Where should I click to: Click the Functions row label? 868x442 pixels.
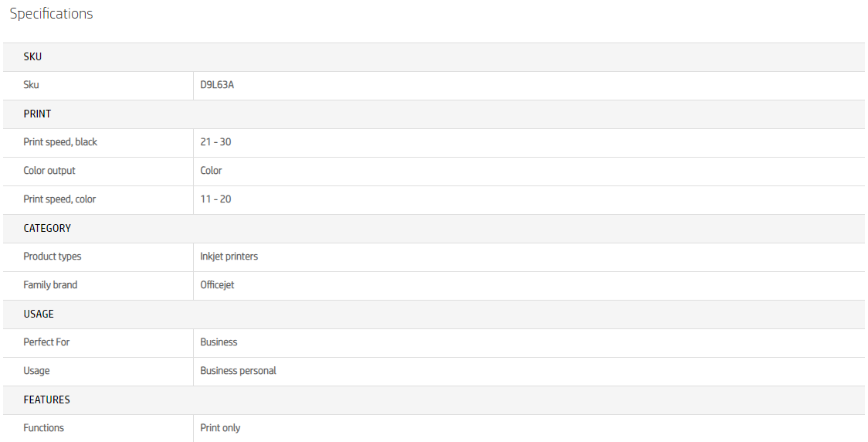44,428
